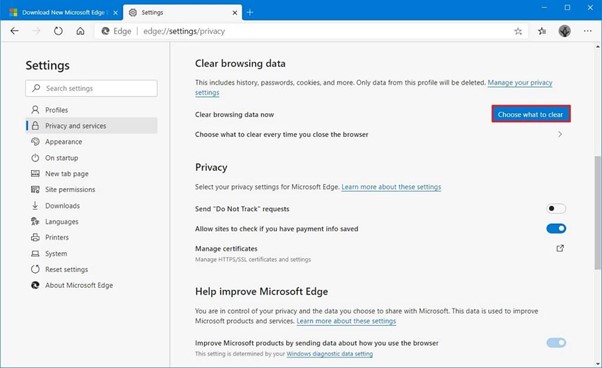Click the Edge logo in address bar
This screenshot has width=602, height=368.
(x=105, y=31)
